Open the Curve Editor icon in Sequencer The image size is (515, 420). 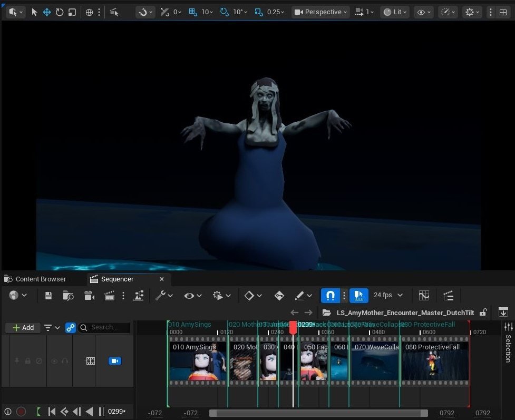(424, 296)
